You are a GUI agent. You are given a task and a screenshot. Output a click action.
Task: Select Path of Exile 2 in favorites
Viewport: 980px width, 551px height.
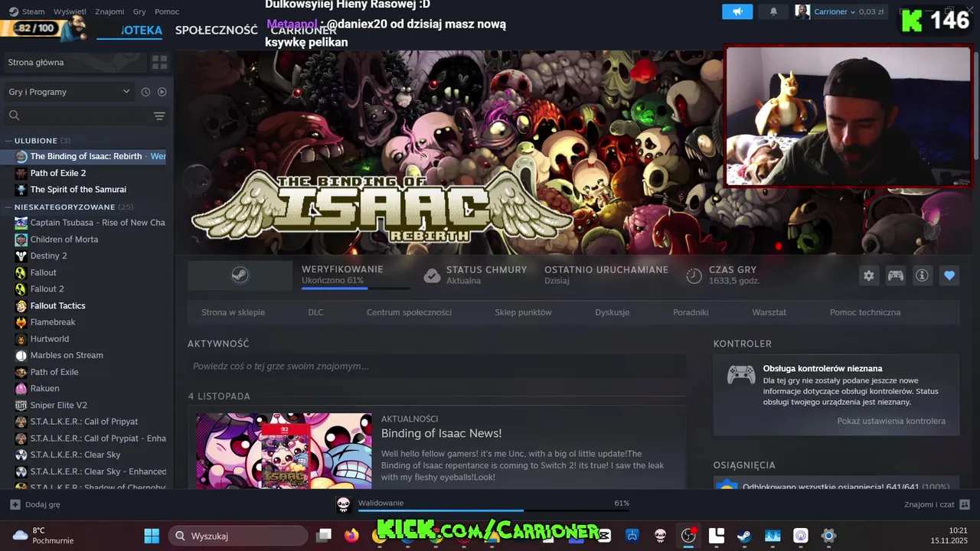click(58, 173)
